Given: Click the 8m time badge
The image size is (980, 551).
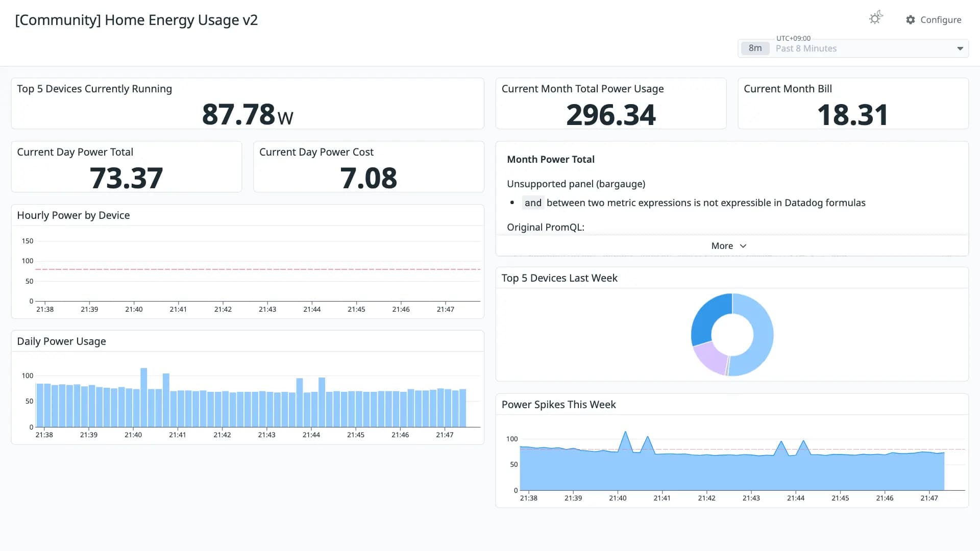Looking at the screenshot, I should (x=755, y=48).
